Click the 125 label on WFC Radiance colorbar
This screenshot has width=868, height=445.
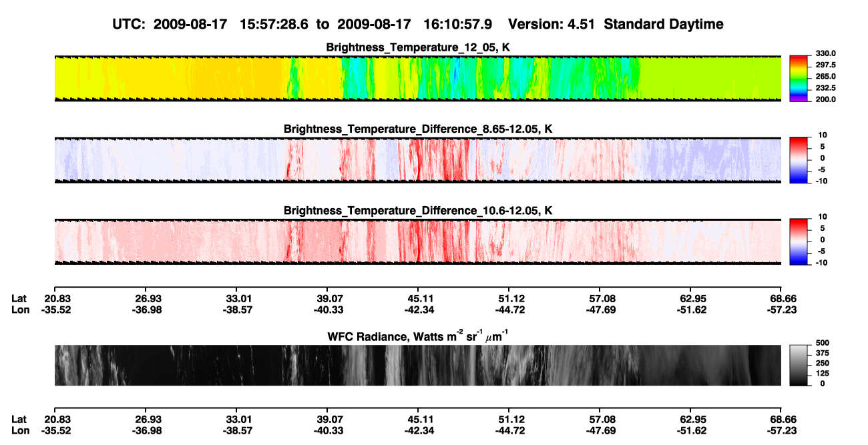824,374
